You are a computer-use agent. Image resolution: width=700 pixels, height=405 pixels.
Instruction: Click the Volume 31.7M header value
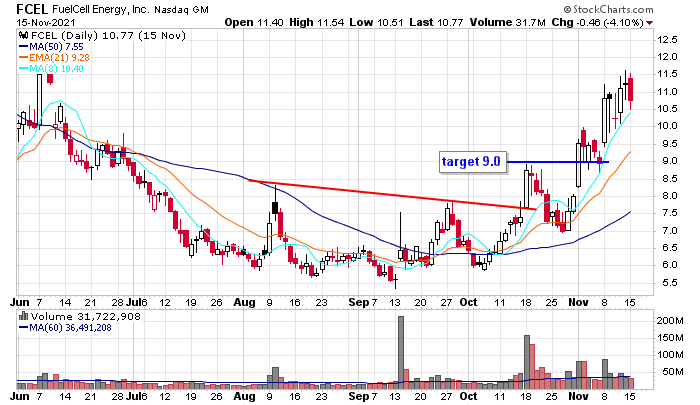pos(507,22)
